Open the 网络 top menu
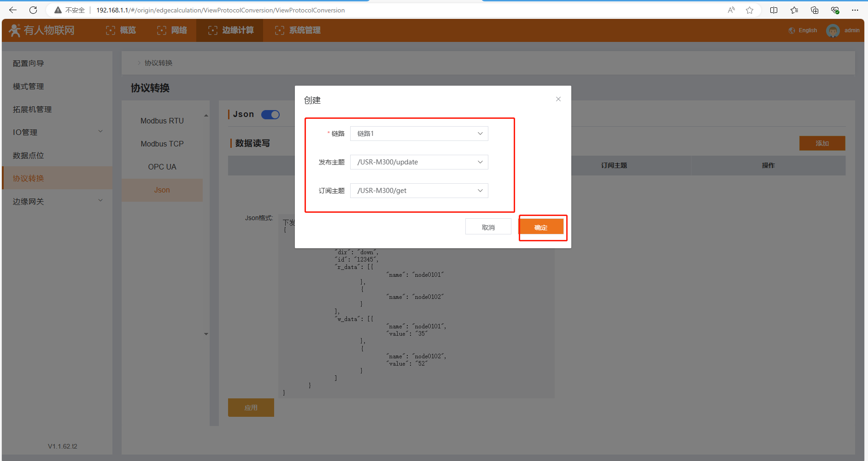Viewport: 868px width, 461px height. [x=172, y=30]
